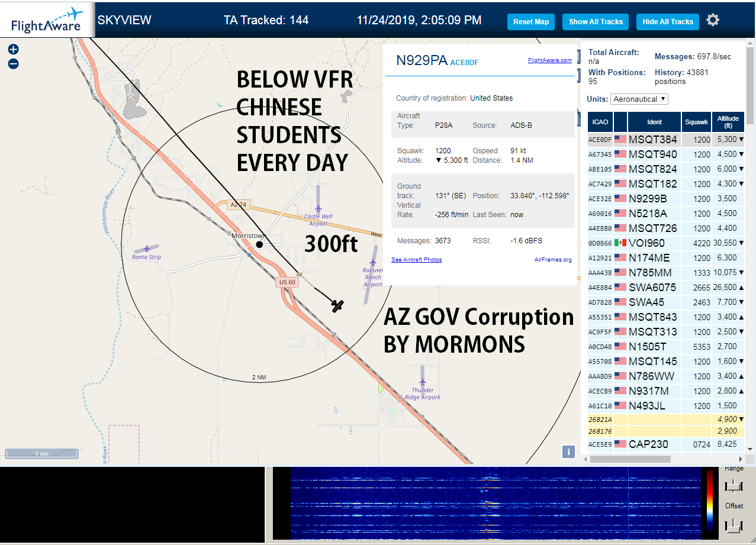Viewport: 756px width, 545px height.
Task: Select CAP230 aircraft row
Action: point(666,444)
